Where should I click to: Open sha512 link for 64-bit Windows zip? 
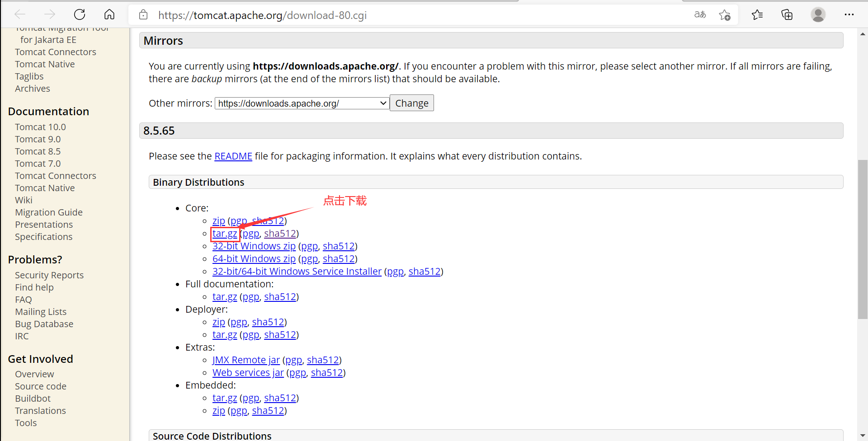pyautogui.click(x=339, y=259)
